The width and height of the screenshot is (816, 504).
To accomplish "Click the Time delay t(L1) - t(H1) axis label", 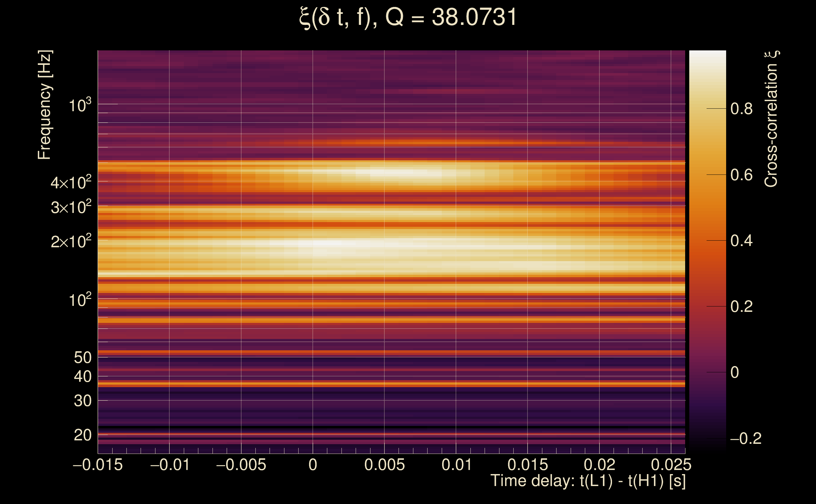I will tap(588, 481).
